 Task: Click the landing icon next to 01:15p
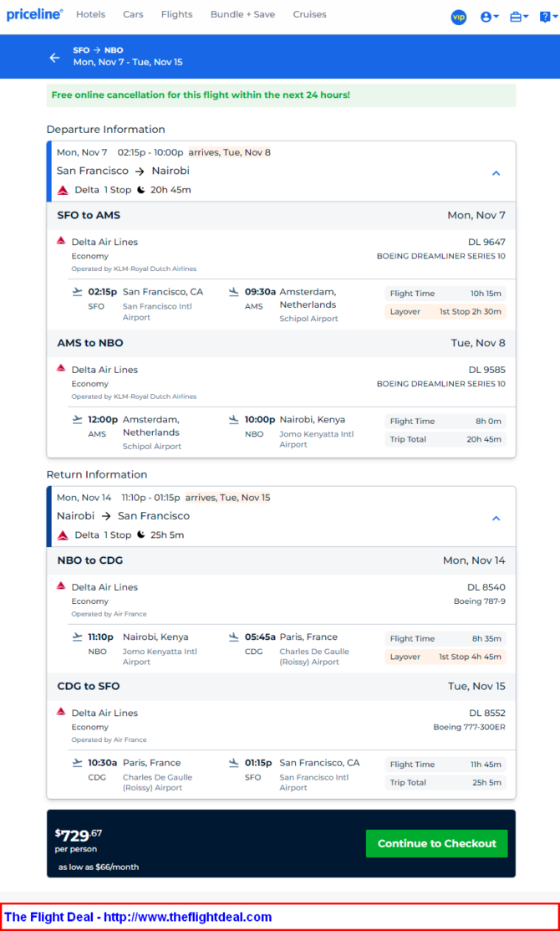coord(234,762)
